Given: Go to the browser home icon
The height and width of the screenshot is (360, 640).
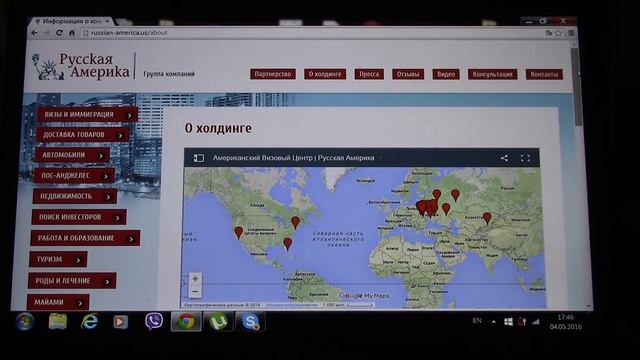Looking at the screenshot, I should (72, 33).
